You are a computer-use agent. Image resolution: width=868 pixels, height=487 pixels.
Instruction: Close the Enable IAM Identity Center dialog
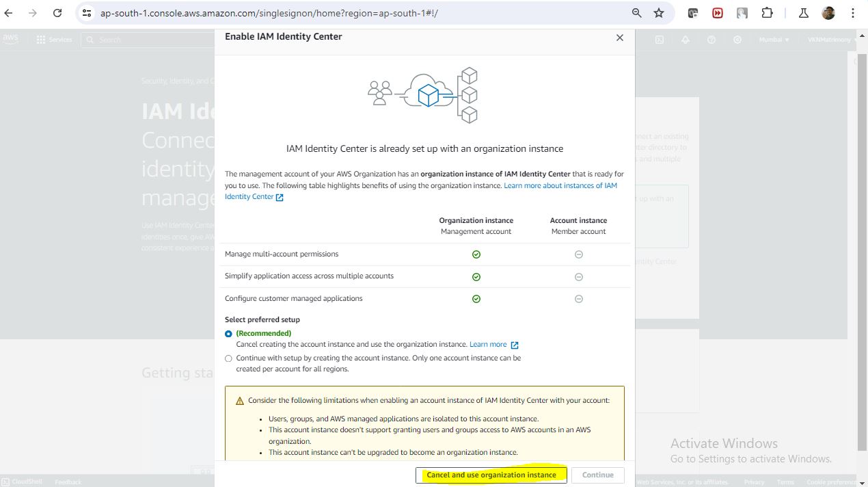click(619, 38)
